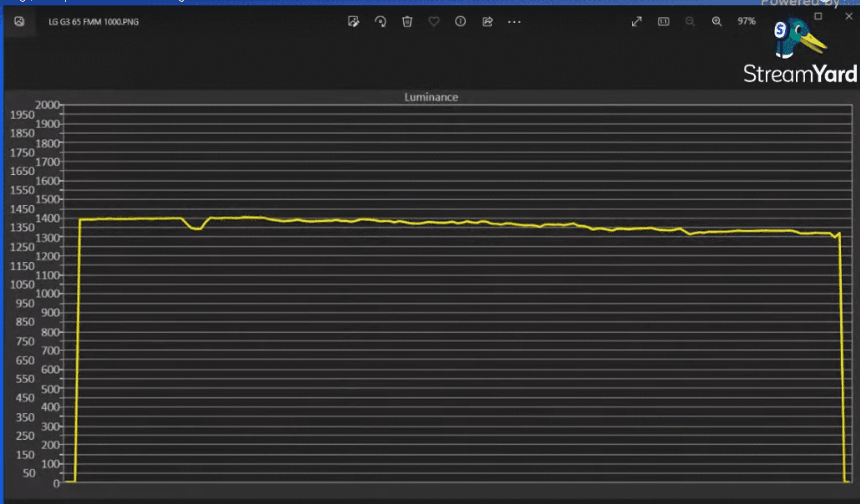Image resolution: width=860 pixels, height=504 pixels.
Task: Click the 0 axis label
Action: (56, 483)
